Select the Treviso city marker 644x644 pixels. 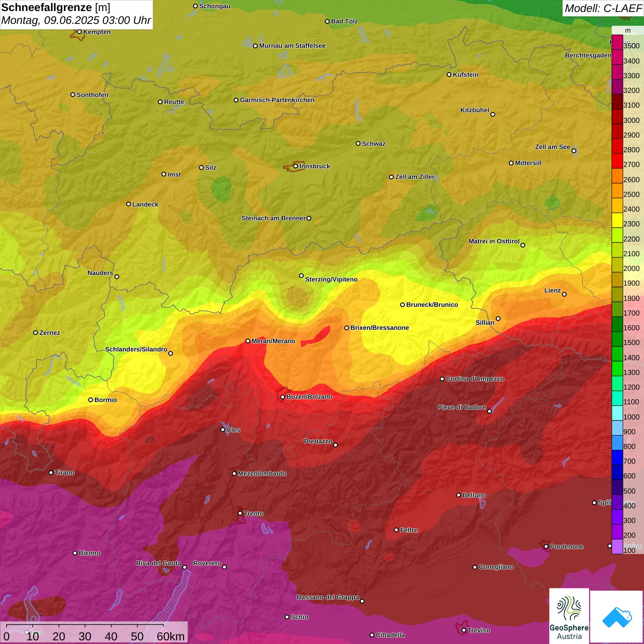click(464, 630)
